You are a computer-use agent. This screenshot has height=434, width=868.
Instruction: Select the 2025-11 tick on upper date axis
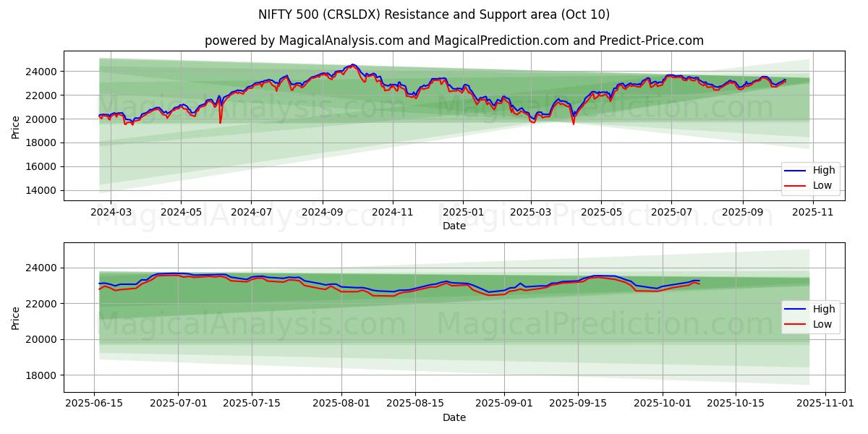[813, 213]
